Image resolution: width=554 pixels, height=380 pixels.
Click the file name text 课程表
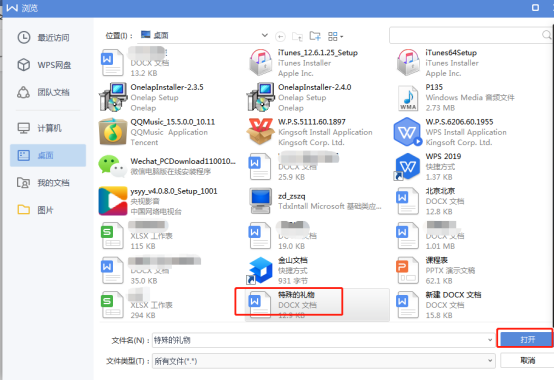(437, 260)
